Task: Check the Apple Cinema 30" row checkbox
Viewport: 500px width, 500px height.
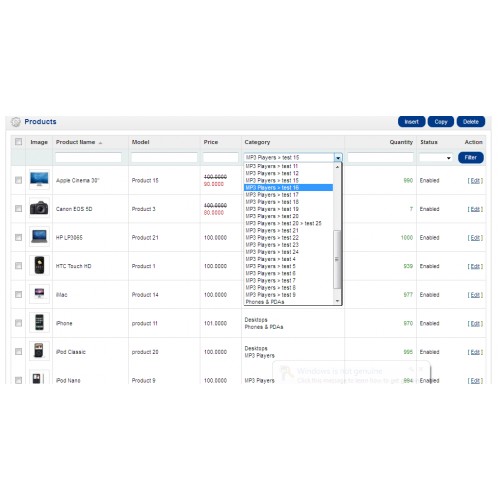Action: tap(18, 180)
